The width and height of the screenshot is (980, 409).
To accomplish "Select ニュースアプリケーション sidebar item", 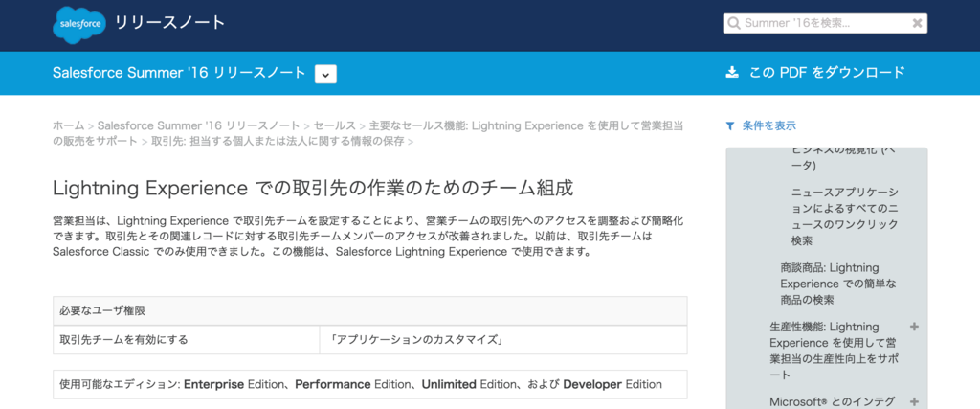I will (x=845, y=216).
